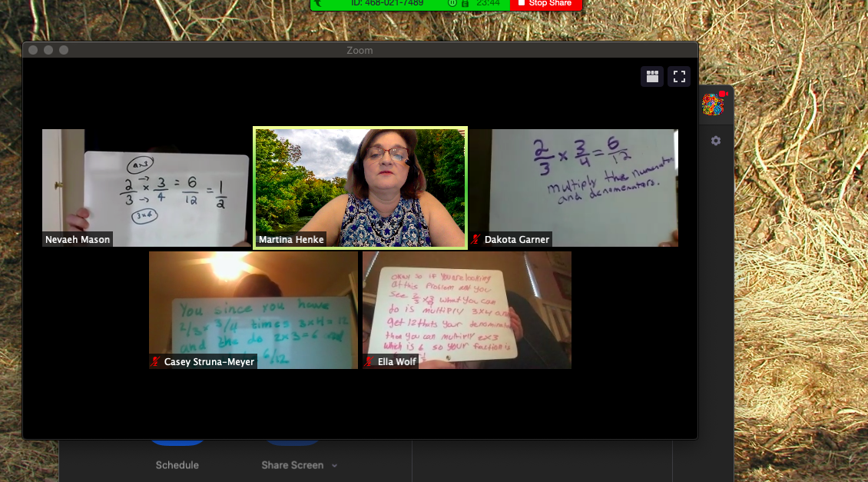Viewport: 868px width, 482px height.
Task: Expand Share Screen dropdown arrow
Action: pos(334,465)
